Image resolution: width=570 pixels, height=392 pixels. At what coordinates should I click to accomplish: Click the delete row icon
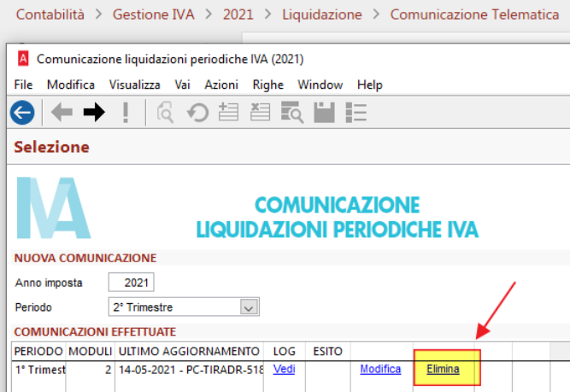pyautogui.click(x=261, y=112)
